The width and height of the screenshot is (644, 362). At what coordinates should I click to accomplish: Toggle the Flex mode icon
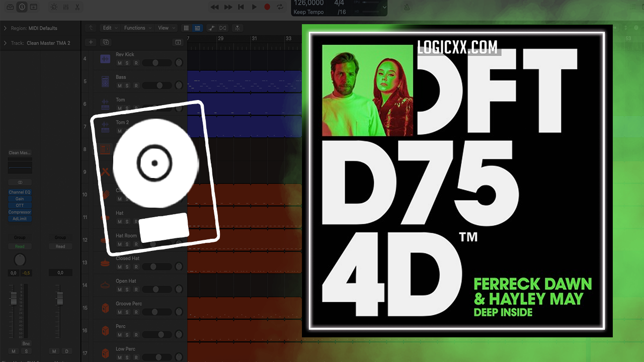pyautogui.click(x=223, y=28)
